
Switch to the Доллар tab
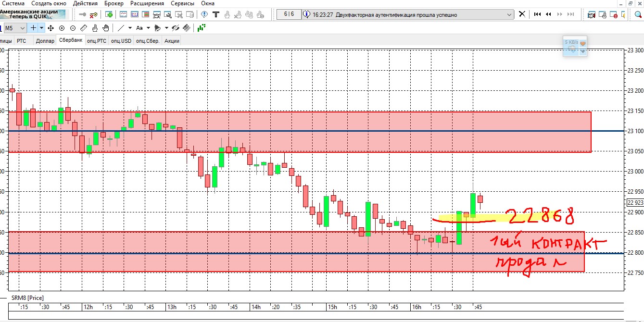[45, 41]
